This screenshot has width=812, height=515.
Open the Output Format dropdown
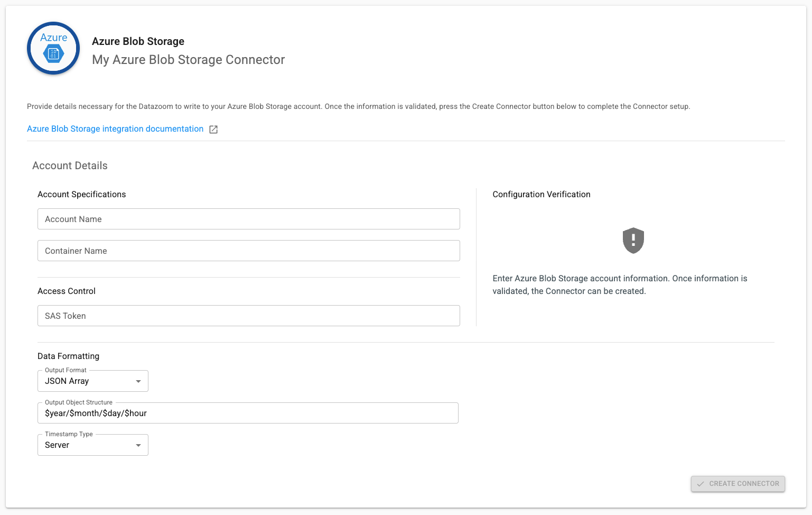click(x=92, y=381)
